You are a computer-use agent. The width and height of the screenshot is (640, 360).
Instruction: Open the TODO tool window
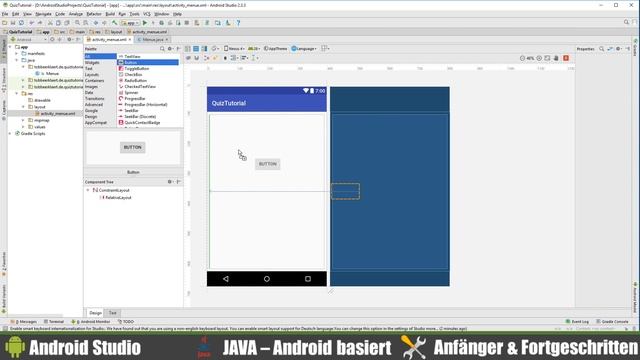[x=126, y=322]
